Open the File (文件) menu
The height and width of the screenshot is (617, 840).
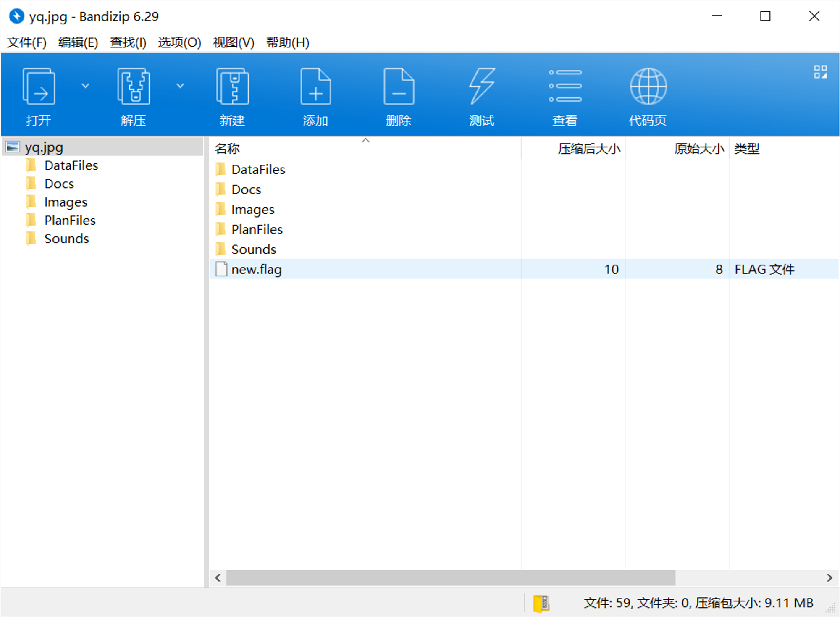[26, 42]
